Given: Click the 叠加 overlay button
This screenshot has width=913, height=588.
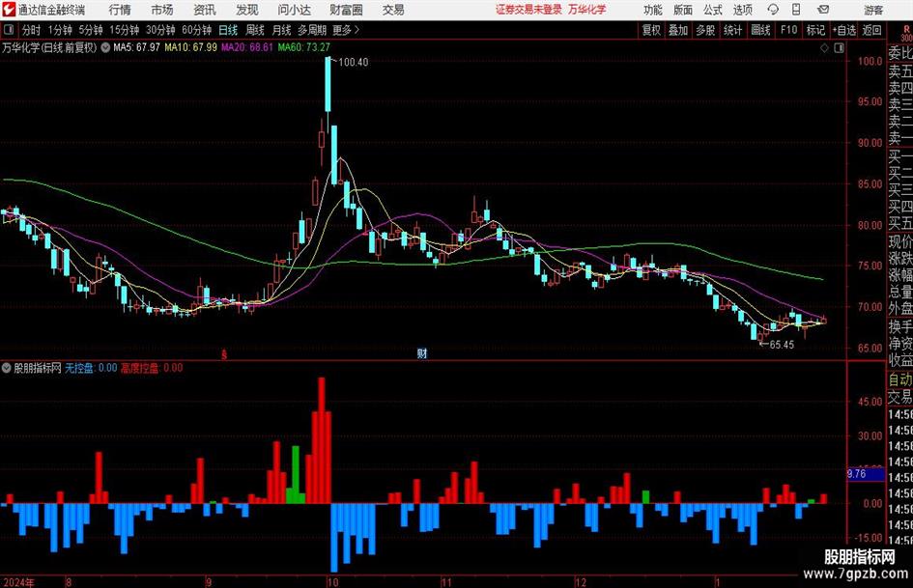Looking at the screenshot, I should coord(678,30).
